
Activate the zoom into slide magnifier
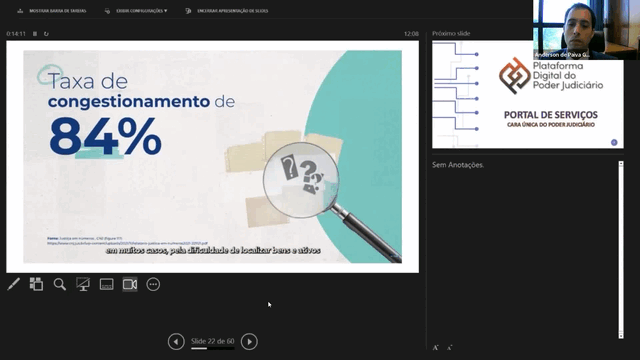[x=60, y=284]
